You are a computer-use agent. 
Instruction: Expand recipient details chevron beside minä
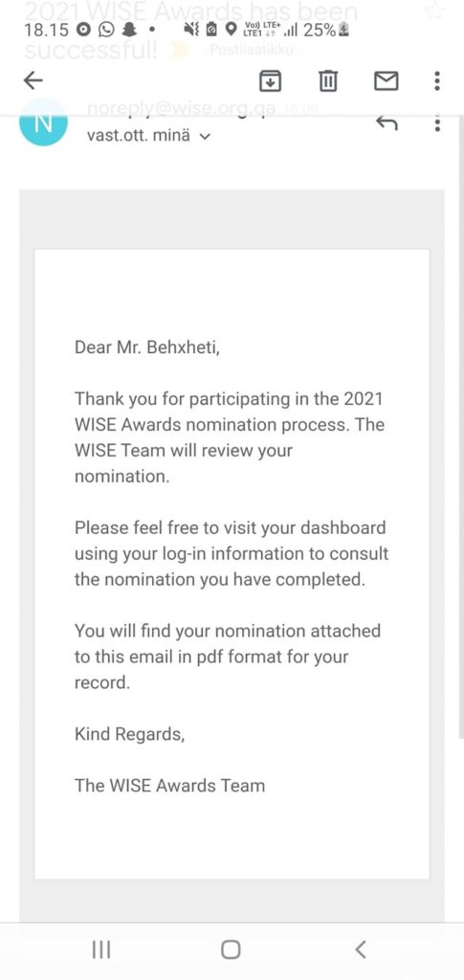click(204, 136)
